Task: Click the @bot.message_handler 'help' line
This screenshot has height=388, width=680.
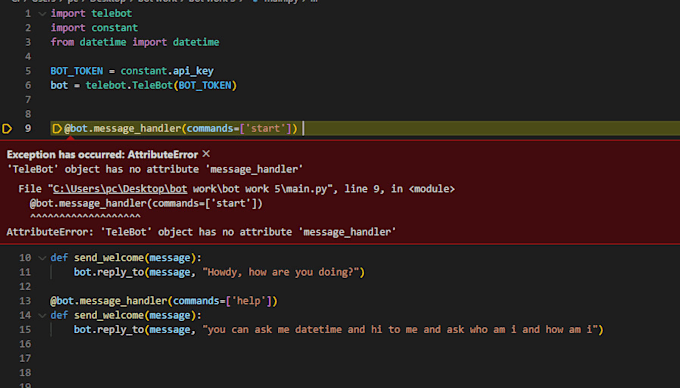Action: click(x=163, y=301)
